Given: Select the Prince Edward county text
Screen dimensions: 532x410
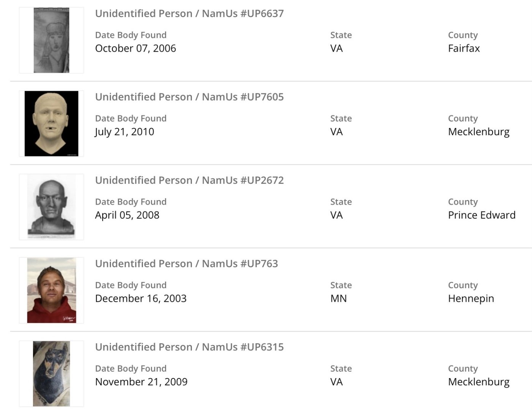Looking at the screenshot, I should [x=481, y=215].
